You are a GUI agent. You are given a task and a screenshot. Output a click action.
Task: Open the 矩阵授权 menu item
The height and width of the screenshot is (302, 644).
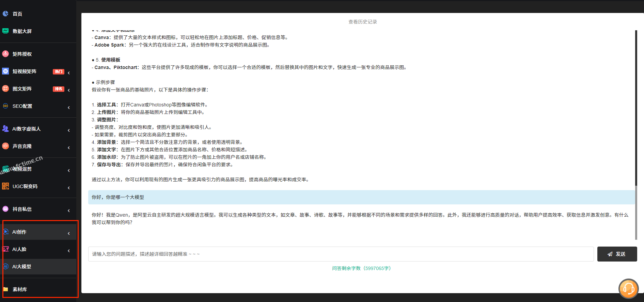tap(38, 54)
